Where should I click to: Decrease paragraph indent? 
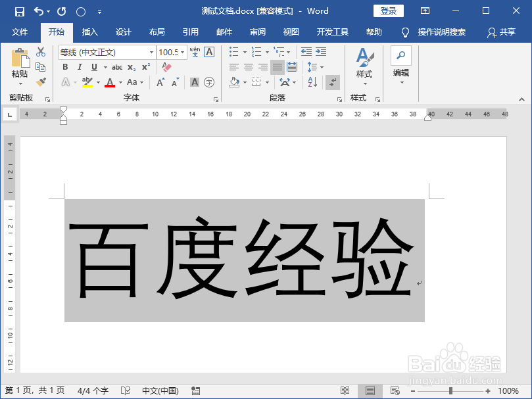306,51
